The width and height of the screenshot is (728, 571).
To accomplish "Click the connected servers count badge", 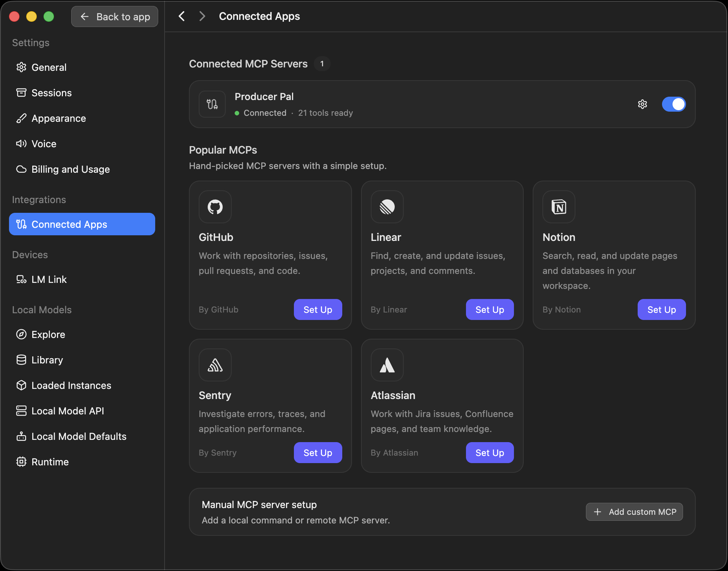I will click(x=322, y=64).
